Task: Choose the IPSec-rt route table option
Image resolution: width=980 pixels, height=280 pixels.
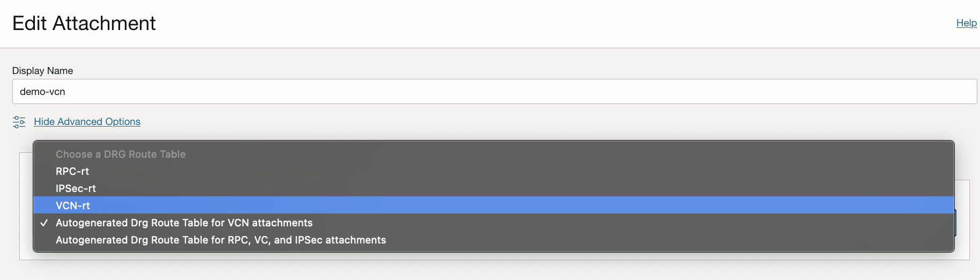Action: 76,188
